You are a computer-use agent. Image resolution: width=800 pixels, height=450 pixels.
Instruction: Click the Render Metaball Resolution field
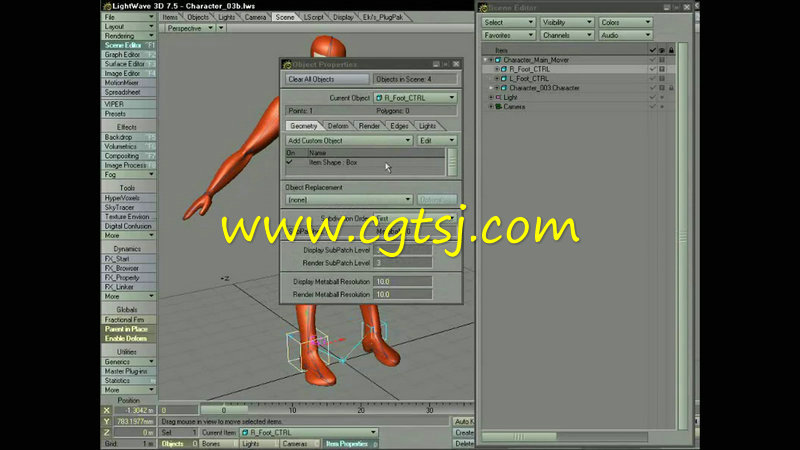pyautogui.click(x=403, y=295)
